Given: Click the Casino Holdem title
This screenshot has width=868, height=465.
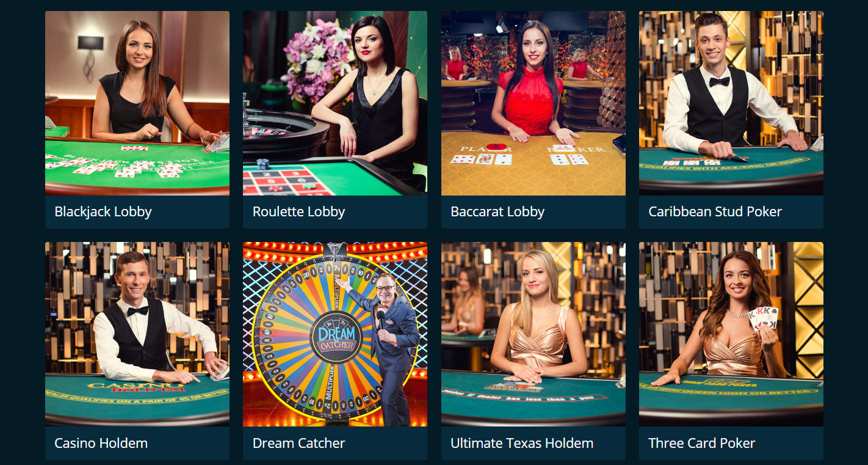Looking at the screenshot, I should click(101, 444).
